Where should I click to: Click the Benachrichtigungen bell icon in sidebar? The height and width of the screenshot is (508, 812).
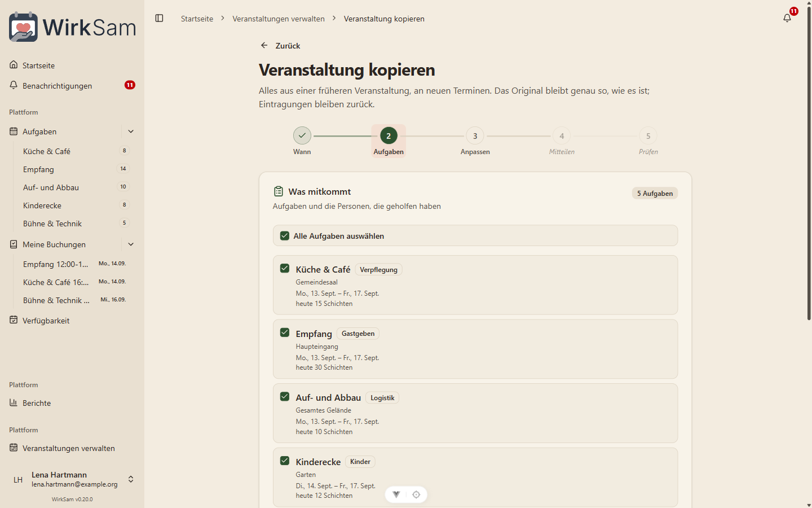tap(14, 85)
